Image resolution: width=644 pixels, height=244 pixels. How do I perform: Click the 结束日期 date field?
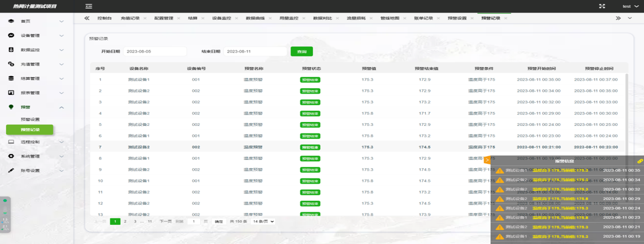click(x=255, y=51)
